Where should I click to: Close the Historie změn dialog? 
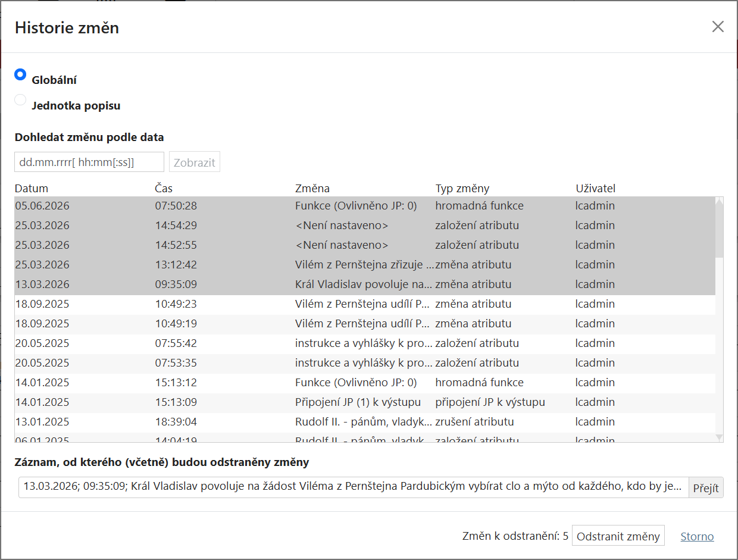pos(718,27)
